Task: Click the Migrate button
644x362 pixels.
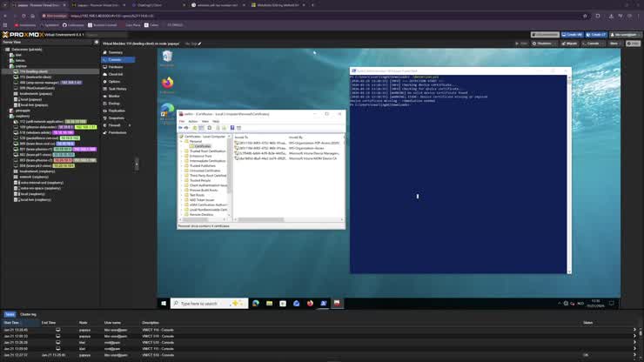Action: 570,44
